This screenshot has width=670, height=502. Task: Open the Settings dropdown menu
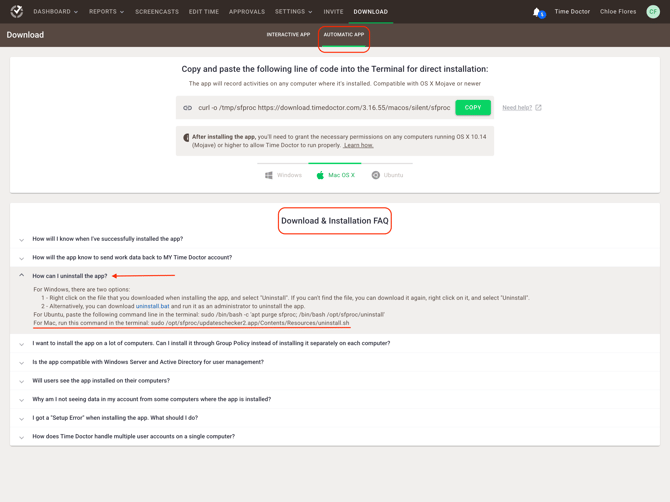click(x=294, y=12)
